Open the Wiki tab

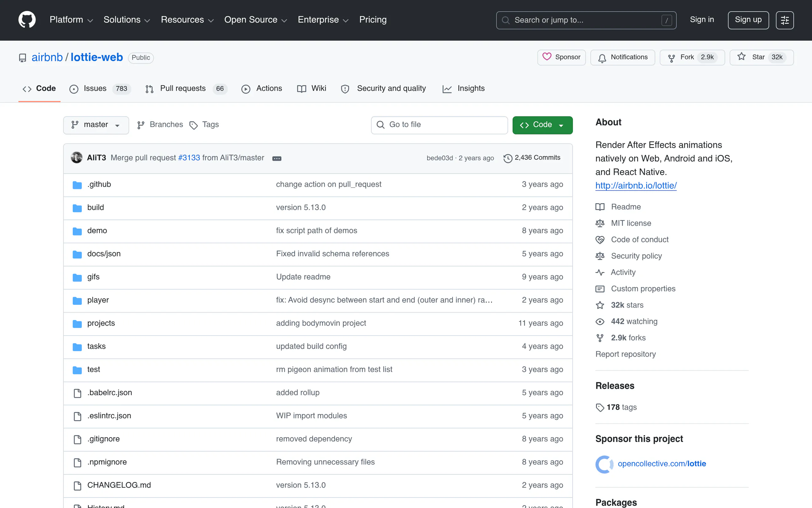[311, 88]
